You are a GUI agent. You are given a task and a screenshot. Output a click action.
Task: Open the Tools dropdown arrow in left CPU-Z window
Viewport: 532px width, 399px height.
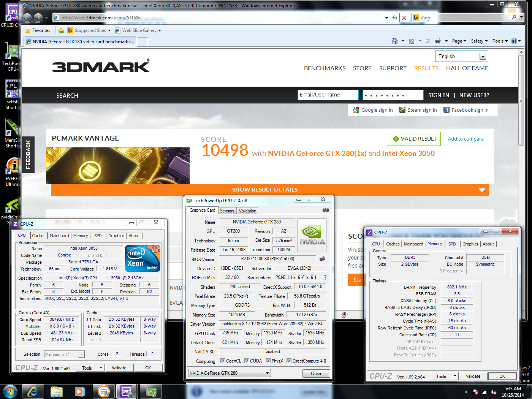(101, 368)
